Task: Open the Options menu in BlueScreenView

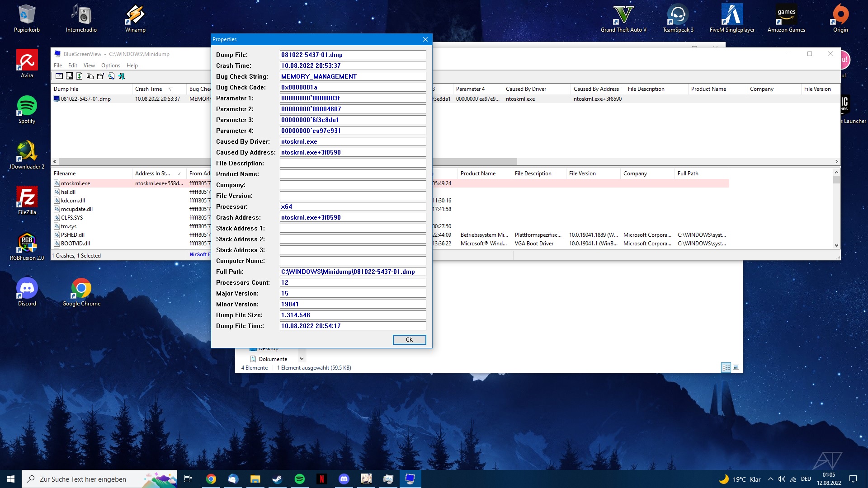Action: click(x=110, y=66)
